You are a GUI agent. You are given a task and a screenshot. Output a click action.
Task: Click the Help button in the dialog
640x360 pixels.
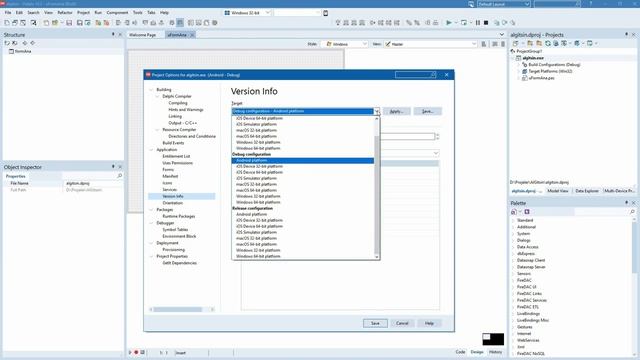tap(429, 323)
